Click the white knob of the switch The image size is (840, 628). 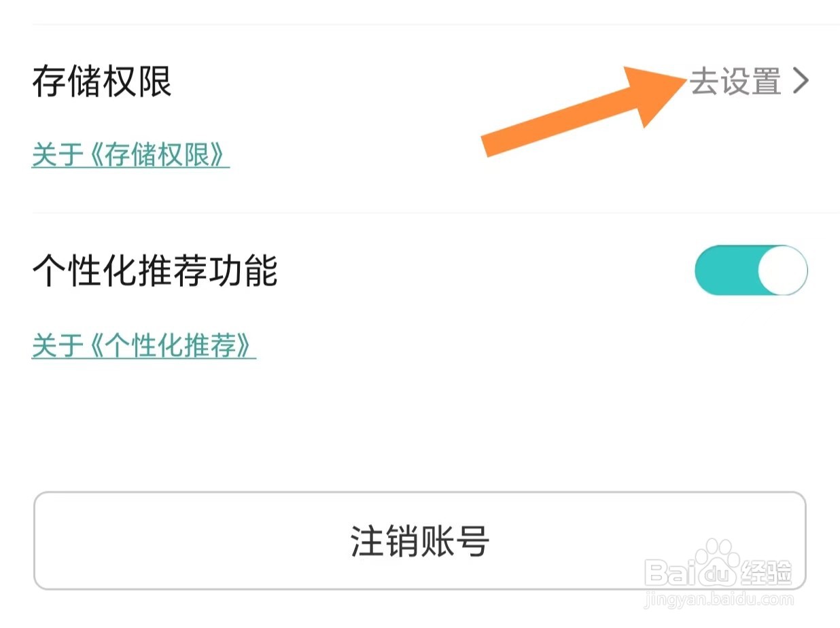click(x=782, y=271)
